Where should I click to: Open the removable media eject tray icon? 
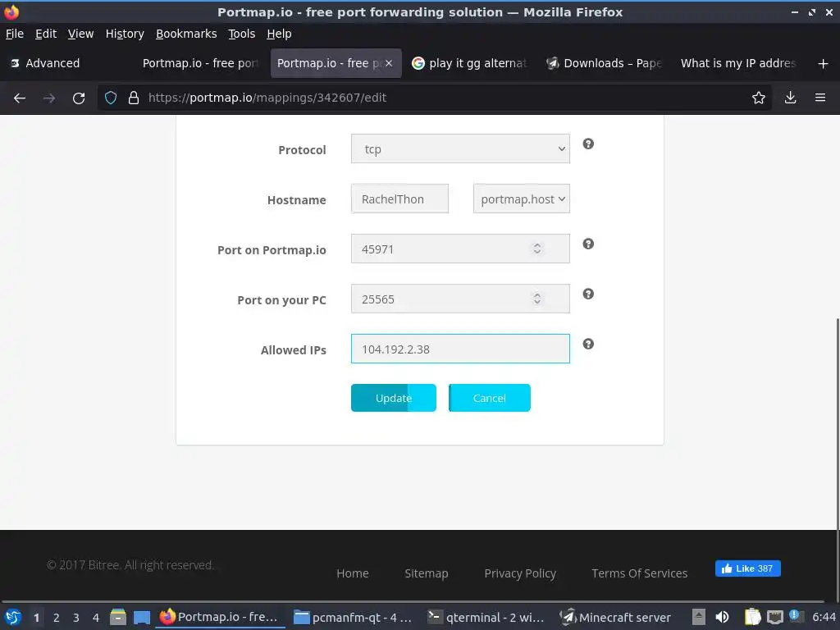point(699,617)
